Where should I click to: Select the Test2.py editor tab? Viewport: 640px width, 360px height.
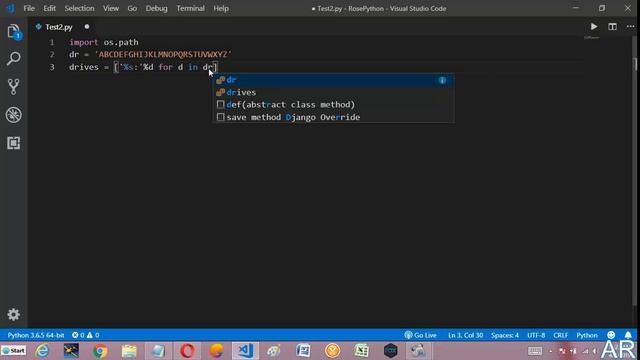59,27
